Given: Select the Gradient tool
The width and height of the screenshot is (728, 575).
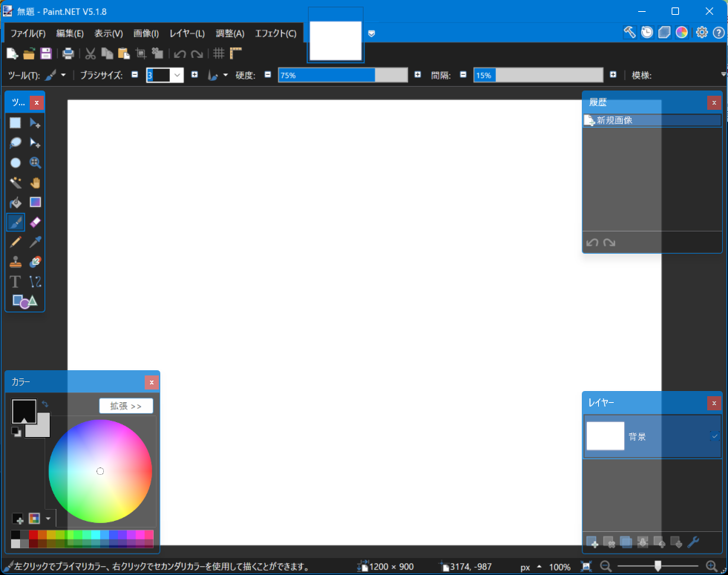Looking at the screenshot, I should (x=36, y=203).
